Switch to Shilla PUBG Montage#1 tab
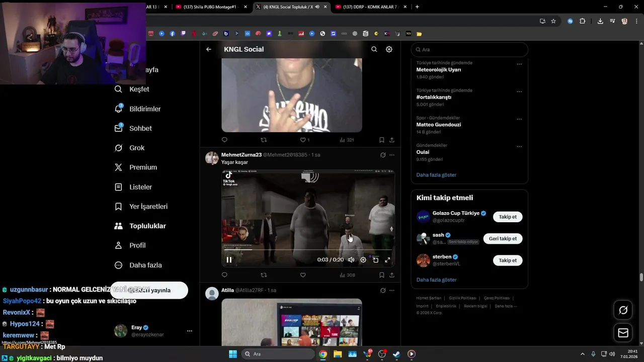 tap(210, 7)
